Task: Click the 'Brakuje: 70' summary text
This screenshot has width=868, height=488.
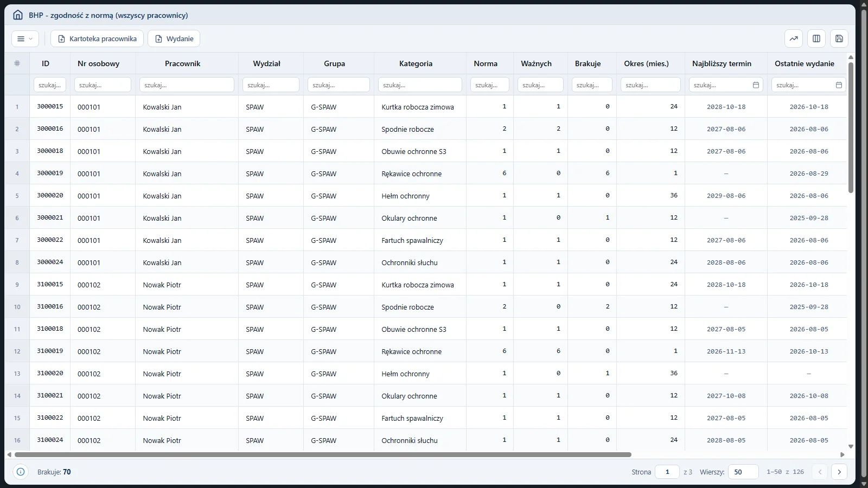Action: 54,472
